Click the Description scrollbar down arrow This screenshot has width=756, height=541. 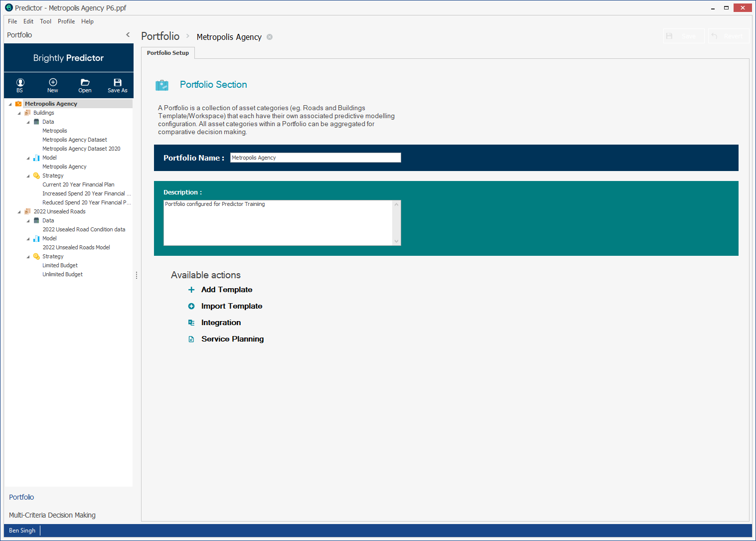pyautogui.click(x=397, y=241)
